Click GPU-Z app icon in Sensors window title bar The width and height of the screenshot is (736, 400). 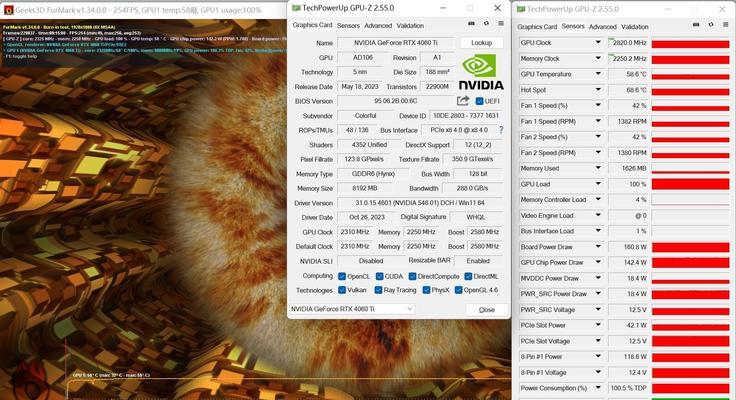[x=521, y=9]
